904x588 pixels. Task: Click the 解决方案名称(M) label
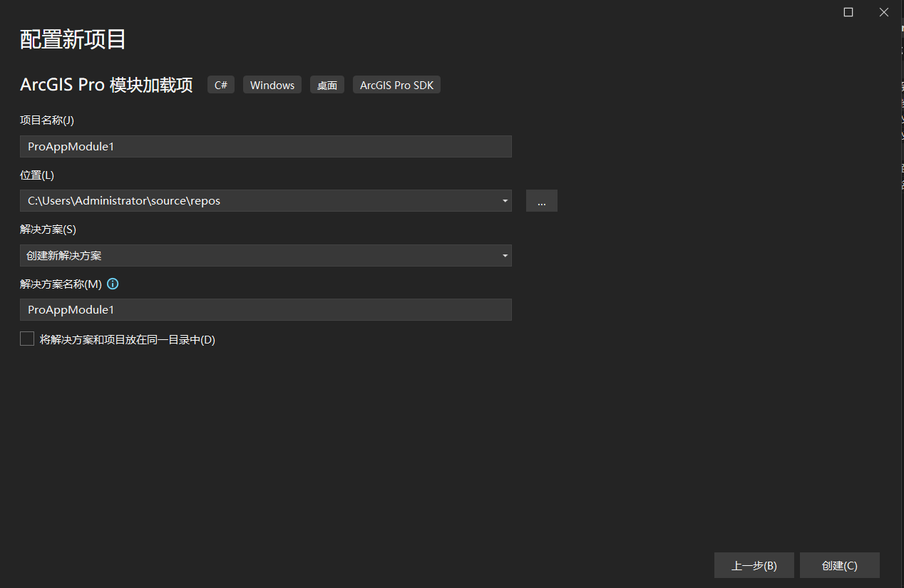(x=61, y=284)
